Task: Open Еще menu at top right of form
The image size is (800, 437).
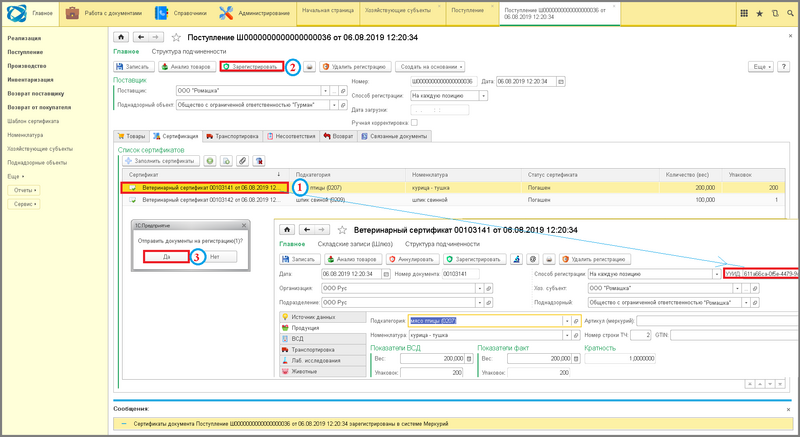Action: coord(760,67)
